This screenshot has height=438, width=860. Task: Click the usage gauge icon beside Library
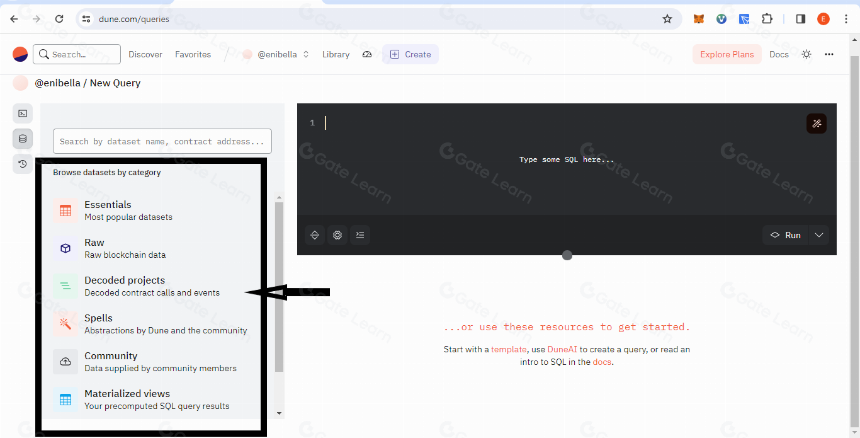click(x=367, y=54)
